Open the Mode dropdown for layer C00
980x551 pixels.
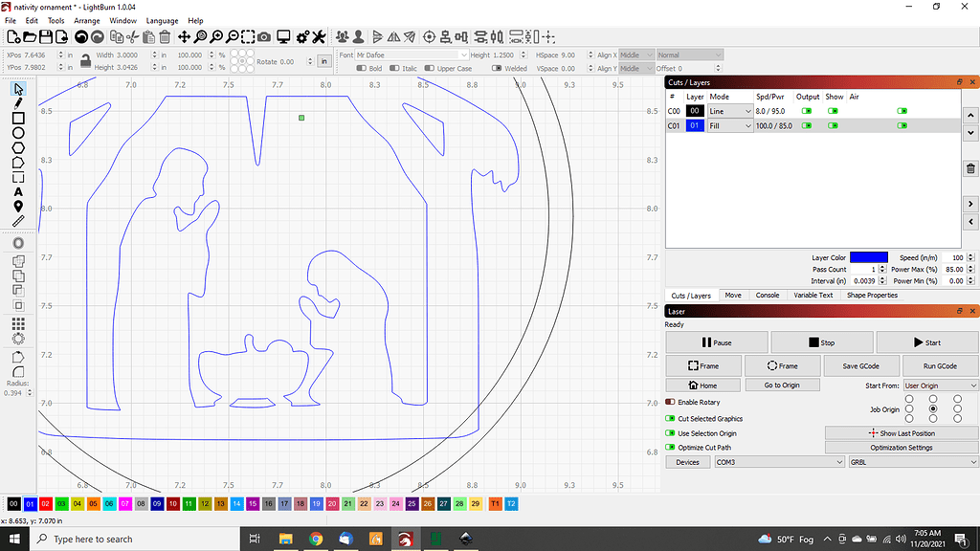(729, 110)
